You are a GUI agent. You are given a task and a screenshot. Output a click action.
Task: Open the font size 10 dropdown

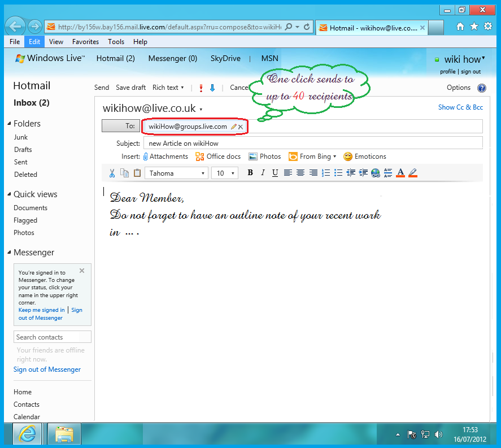[225, 173]
